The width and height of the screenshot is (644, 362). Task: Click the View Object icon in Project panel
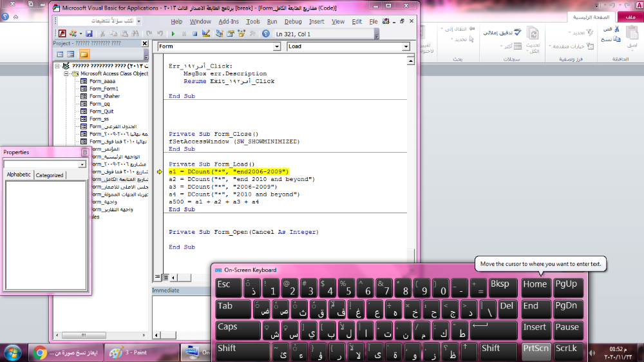point(71,54)
